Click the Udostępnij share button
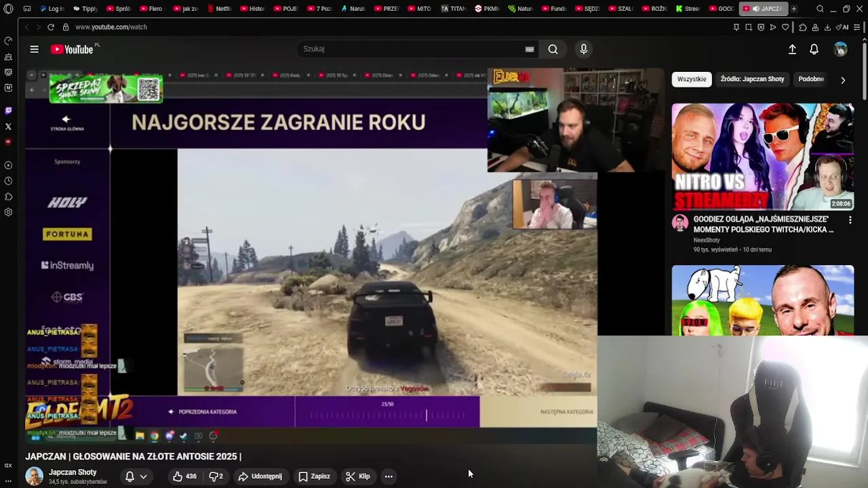The image size is (868, 488). pyautogui.click(x=260, y=476)
